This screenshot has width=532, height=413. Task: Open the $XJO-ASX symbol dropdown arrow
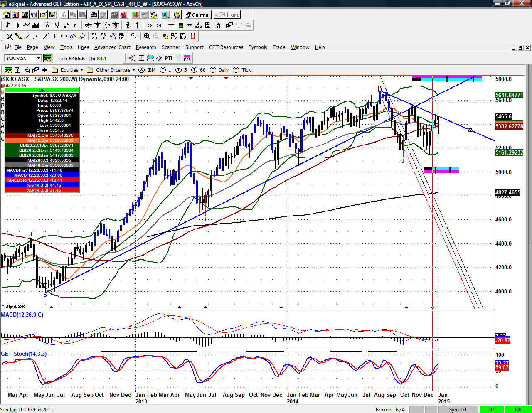click(x=38, y=58)
